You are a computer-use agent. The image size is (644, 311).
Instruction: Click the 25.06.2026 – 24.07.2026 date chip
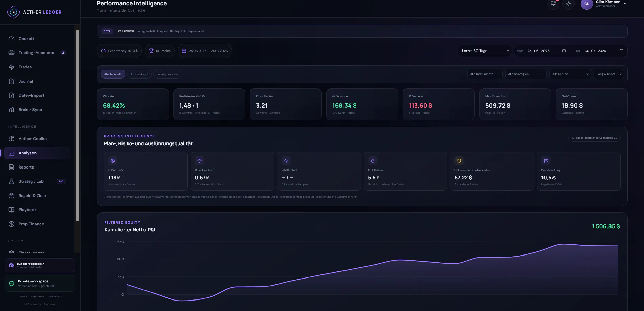(205, 51)
